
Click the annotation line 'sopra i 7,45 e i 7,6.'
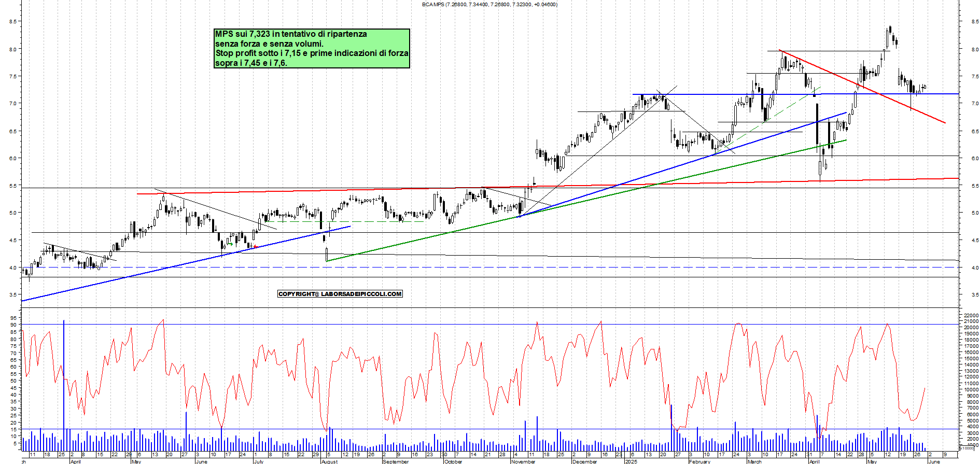point(251,63)
